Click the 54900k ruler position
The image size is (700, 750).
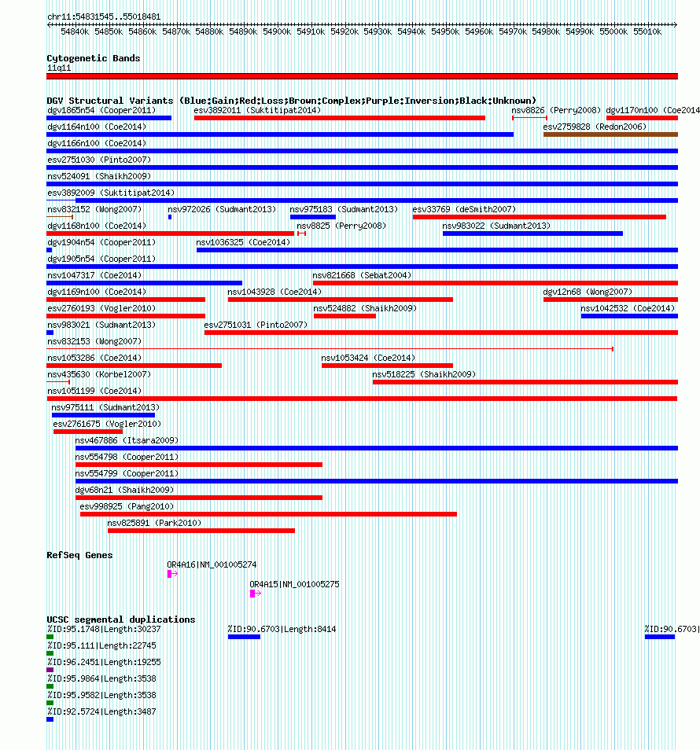pyautogui.click(x=277, y=31)
